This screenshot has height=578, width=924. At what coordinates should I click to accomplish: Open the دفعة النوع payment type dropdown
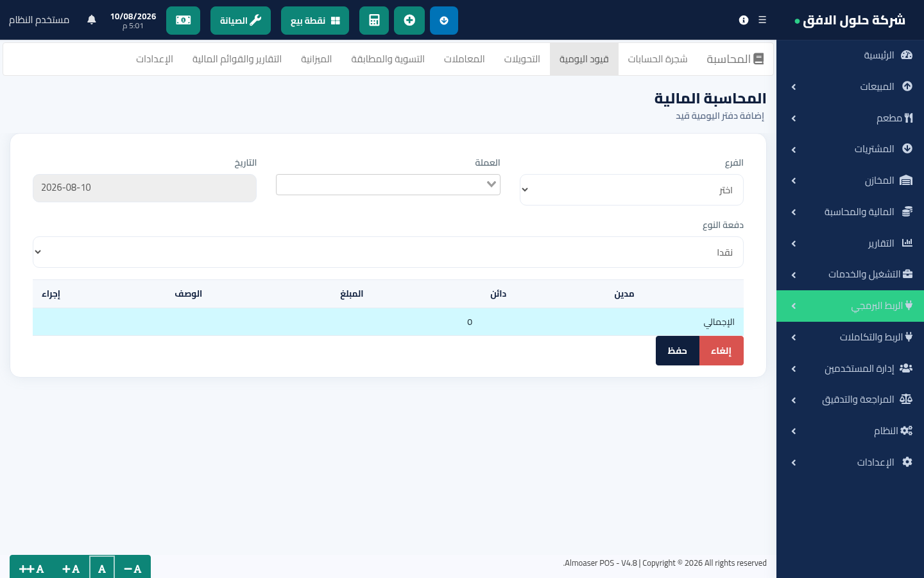pos(388,252)
